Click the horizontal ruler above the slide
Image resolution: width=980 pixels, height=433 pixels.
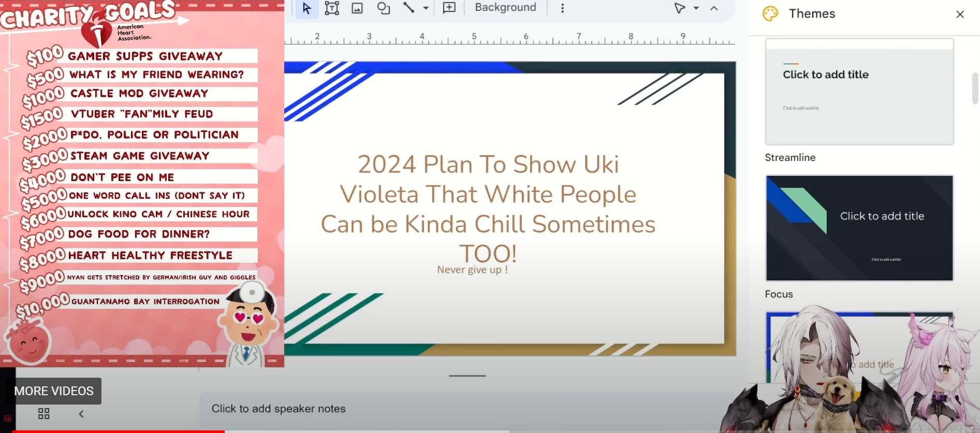click(510, 37)
